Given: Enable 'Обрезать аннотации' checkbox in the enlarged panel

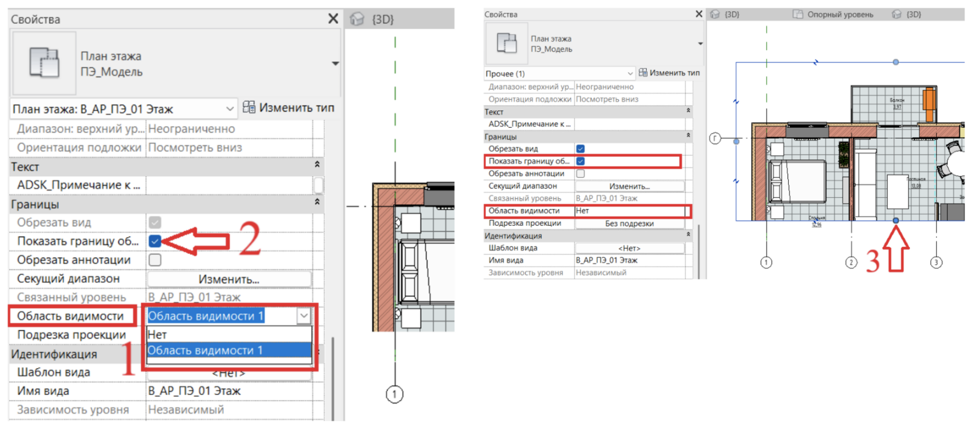Looking at the screenshot, I should [155, 260].
